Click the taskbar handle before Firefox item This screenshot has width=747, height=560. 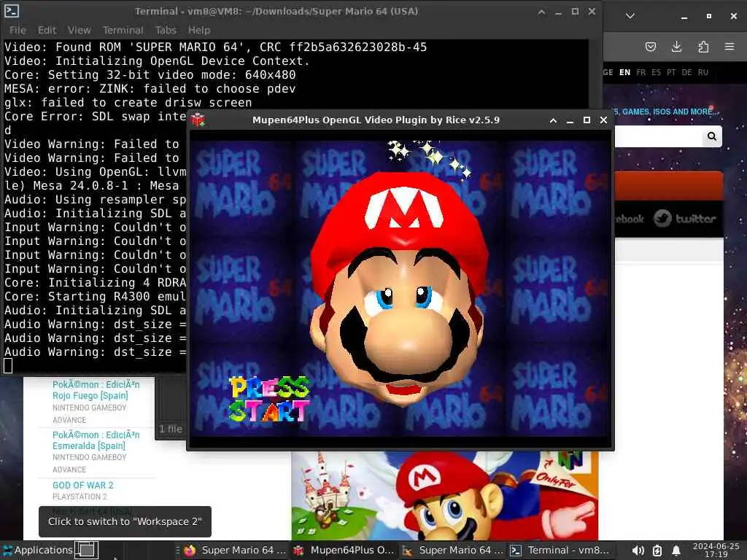coord(178,550)
